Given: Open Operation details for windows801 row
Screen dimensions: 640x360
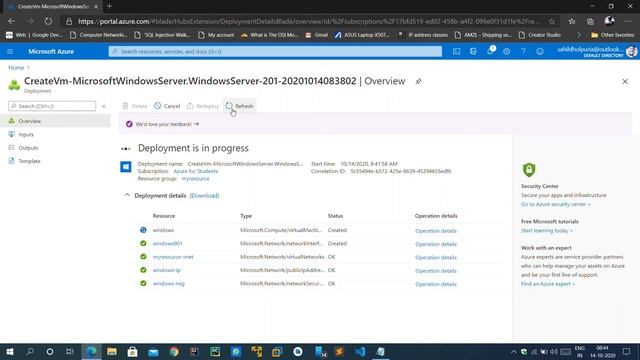Looking at the screenshot, I should coord(436,244).
